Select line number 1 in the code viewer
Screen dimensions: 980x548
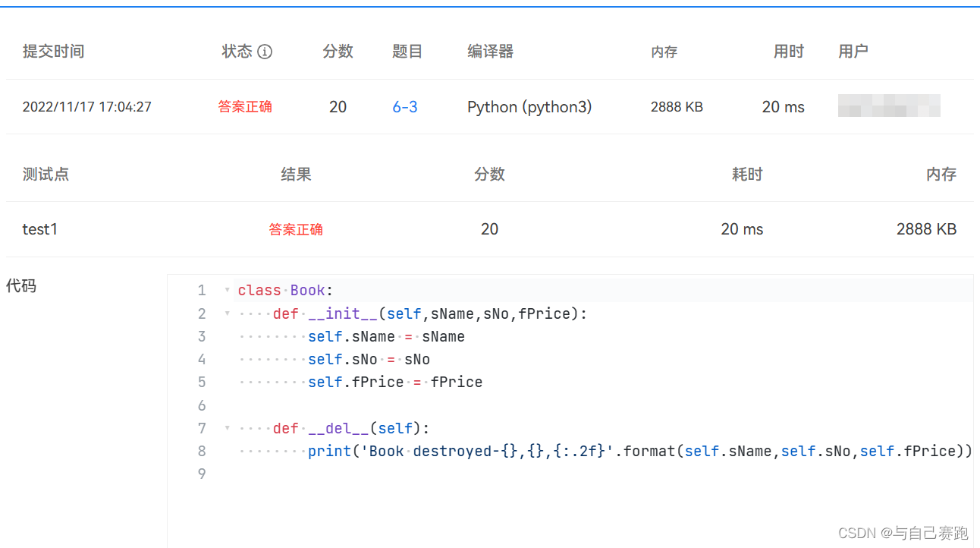point(202,289)
